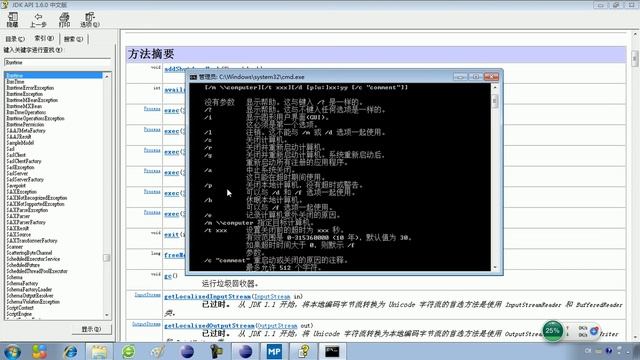Click the 打印 (Print) toolbar icon
The height and width of the screenshot is (360, 640).
click(64, 19)
